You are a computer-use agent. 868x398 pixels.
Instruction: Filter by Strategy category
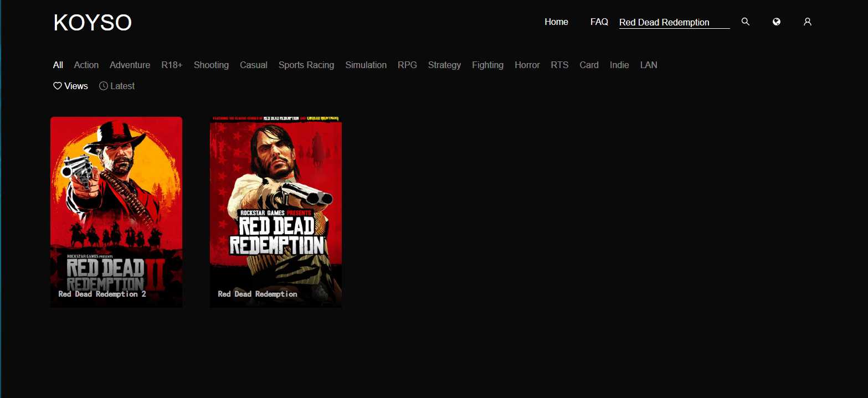tap(444, 65)
